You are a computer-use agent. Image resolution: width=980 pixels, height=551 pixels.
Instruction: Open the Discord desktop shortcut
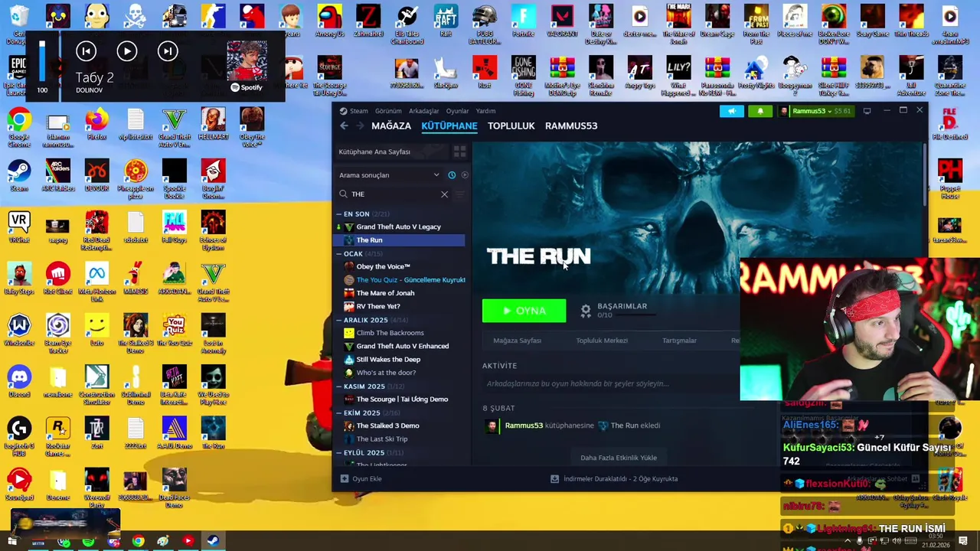[19, 383]
